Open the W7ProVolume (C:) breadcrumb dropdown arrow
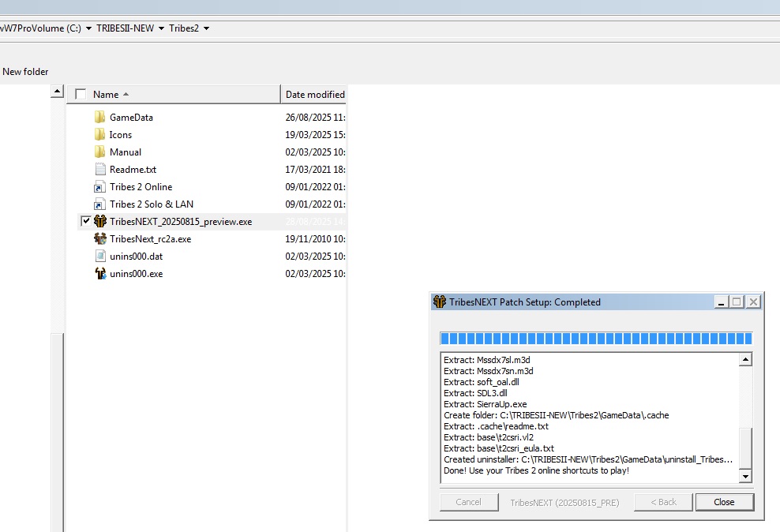This screenshot has height=532, width=780. [88, 28]
